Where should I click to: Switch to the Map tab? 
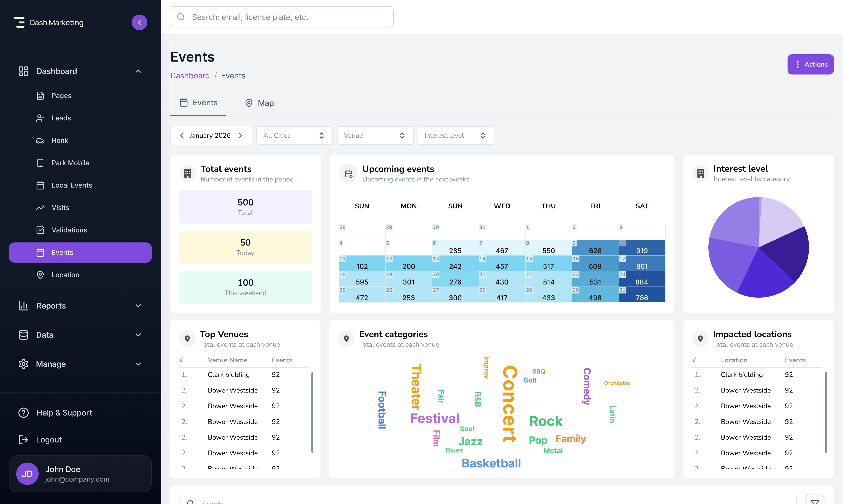tap(260, 103)
